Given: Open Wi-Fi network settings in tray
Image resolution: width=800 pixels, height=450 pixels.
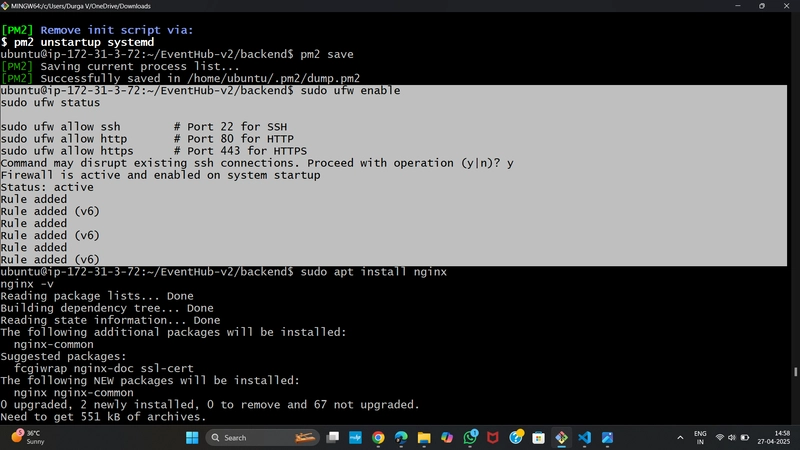Looking at the screenshot, I should point(719,438).
